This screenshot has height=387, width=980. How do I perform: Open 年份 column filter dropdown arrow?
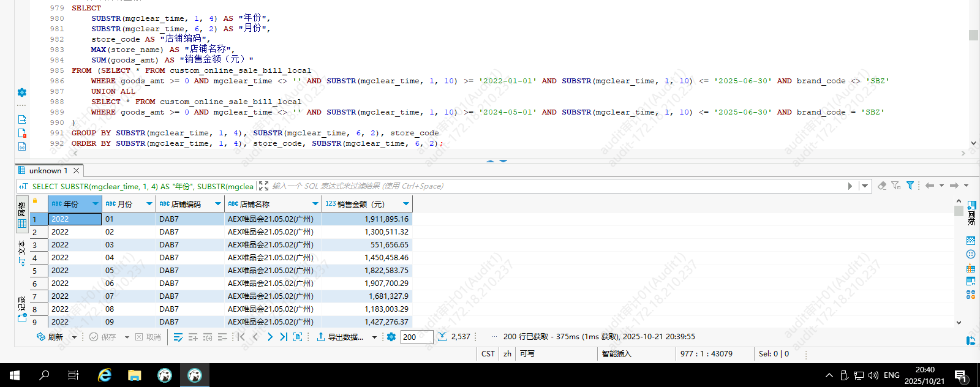(96, 204)
